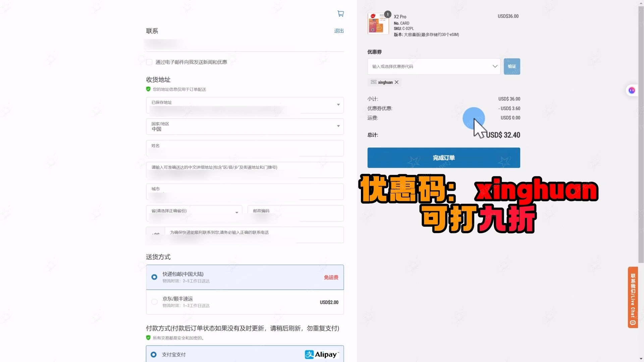Open the Live Chat side widget
644x362 pixels.
[633, 297]
